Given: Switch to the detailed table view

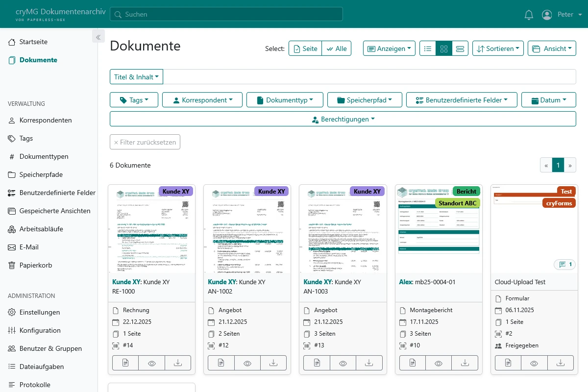Looking at the screenshot, I should [x=460, y=49].
